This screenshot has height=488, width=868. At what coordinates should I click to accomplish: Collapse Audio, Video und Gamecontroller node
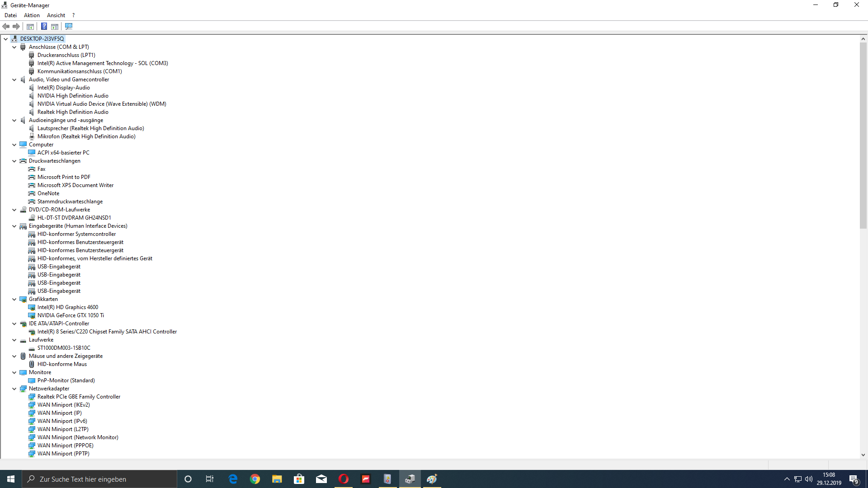pos(14,80)
